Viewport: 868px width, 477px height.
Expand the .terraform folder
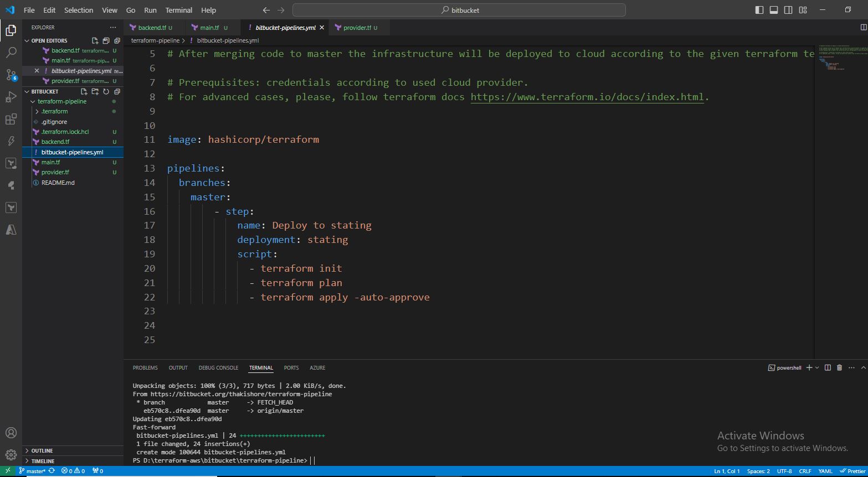click(54, 111)
